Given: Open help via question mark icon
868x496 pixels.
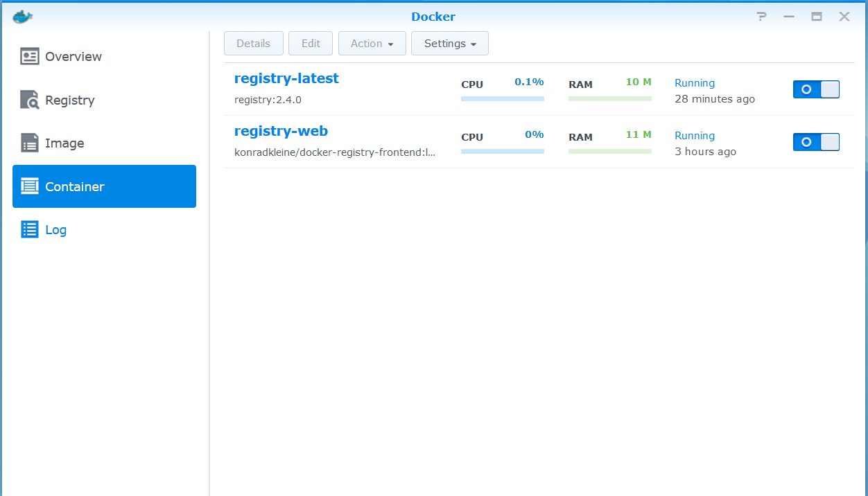Looking at the screenshot, I should pos(762,17).
